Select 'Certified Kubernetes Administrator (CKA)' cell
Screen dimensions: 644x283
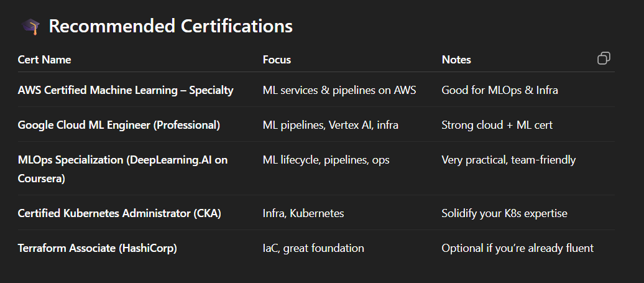tap(119, 213)
